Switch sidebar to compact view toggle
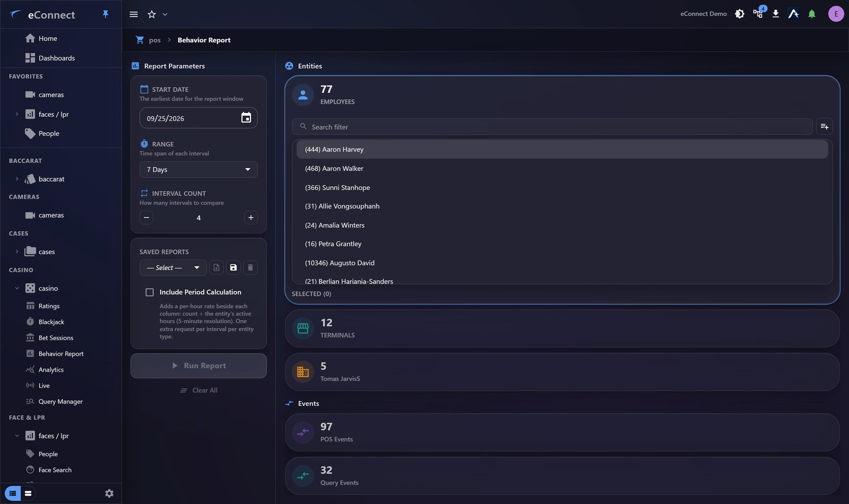The width and height of the screenshot is (849, 504). point(28,493)
